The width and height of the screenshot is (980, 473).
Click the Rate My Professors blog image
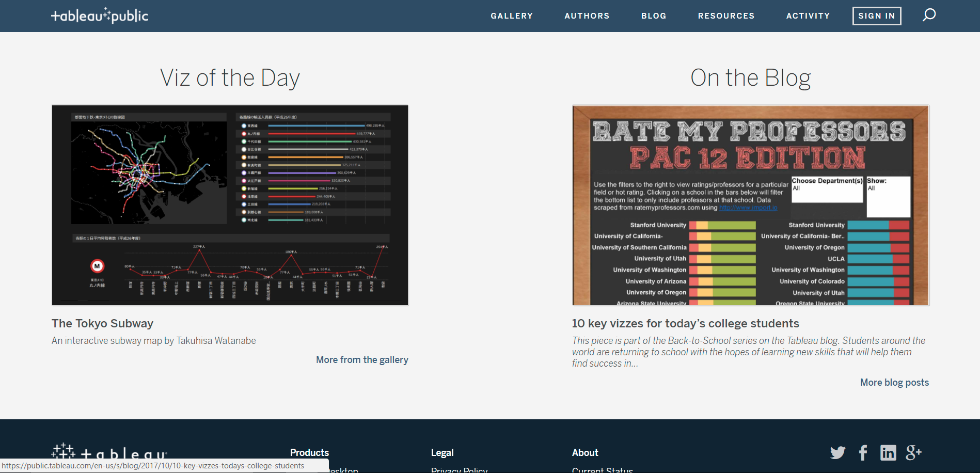(750, 205)
